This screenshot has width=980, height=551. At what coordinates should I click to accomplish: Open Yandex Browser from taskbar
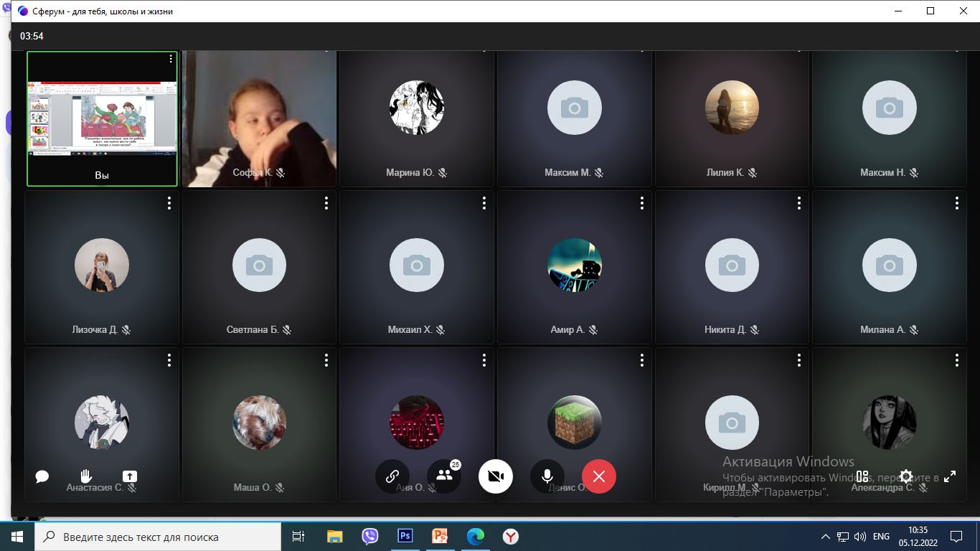point(510,537)
